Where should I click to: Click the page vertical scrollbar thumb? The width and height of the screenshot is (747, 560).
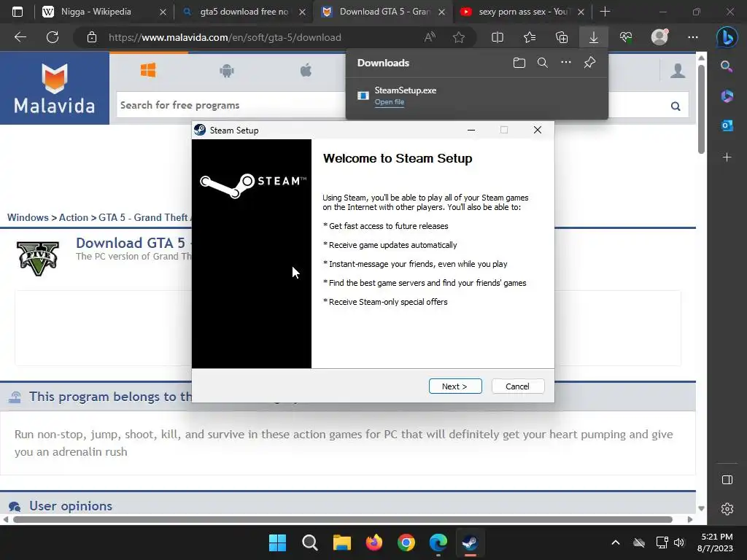(x=701, y=109)
